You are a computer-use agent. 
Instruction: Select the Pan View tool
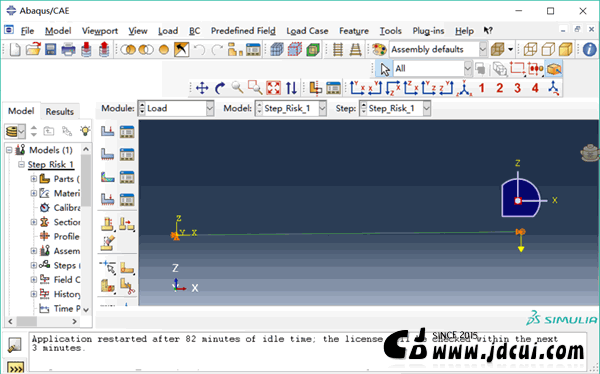click(x=202, y=88)
